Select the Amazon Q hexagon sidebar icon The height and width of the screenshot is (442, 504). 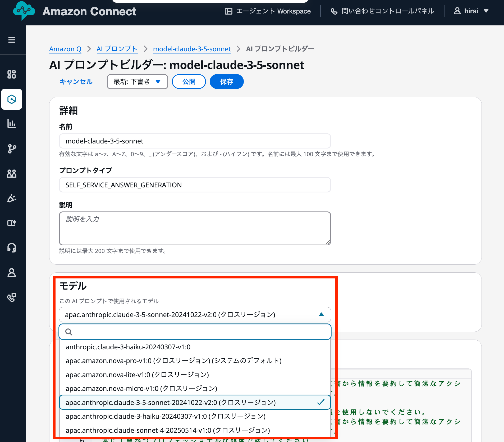point(12,99)
